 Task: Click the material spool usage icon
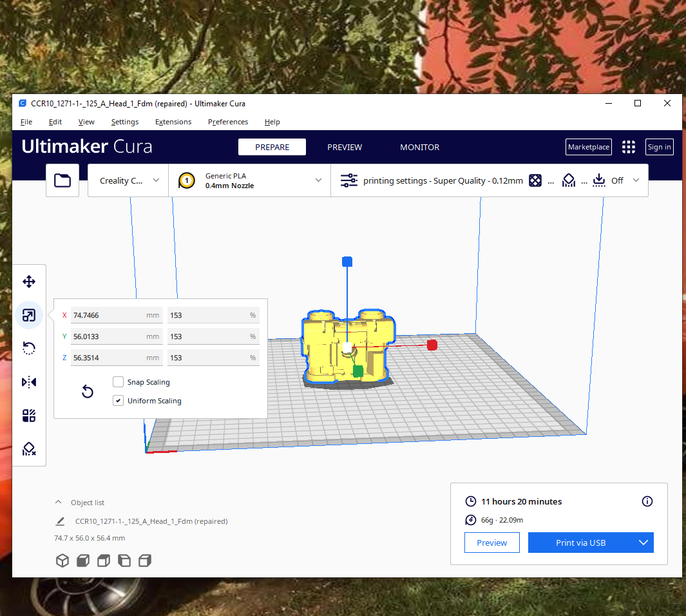471,520
